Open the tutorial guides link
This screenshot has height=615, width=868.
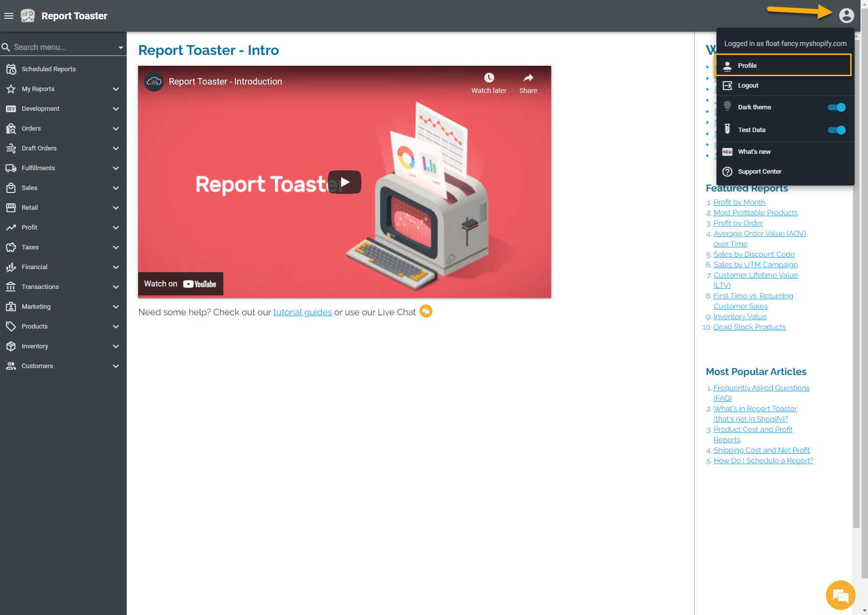click(303, 312)
